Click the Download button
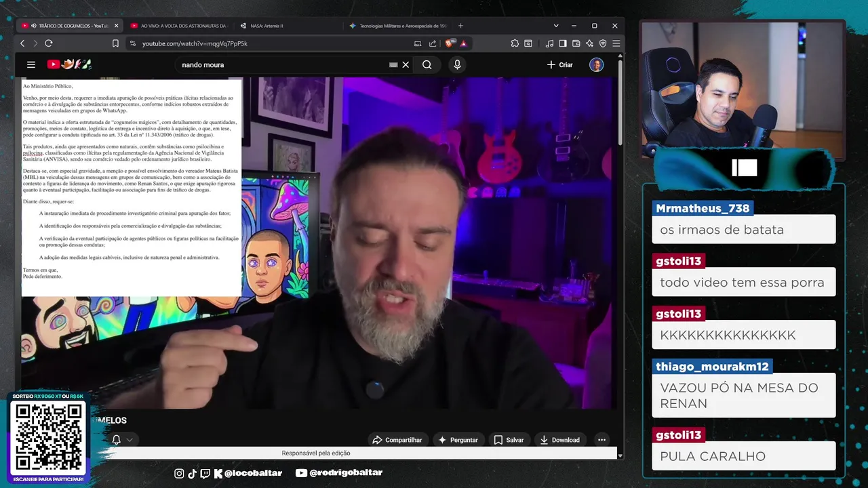The image size is (868, 488). 559,440
